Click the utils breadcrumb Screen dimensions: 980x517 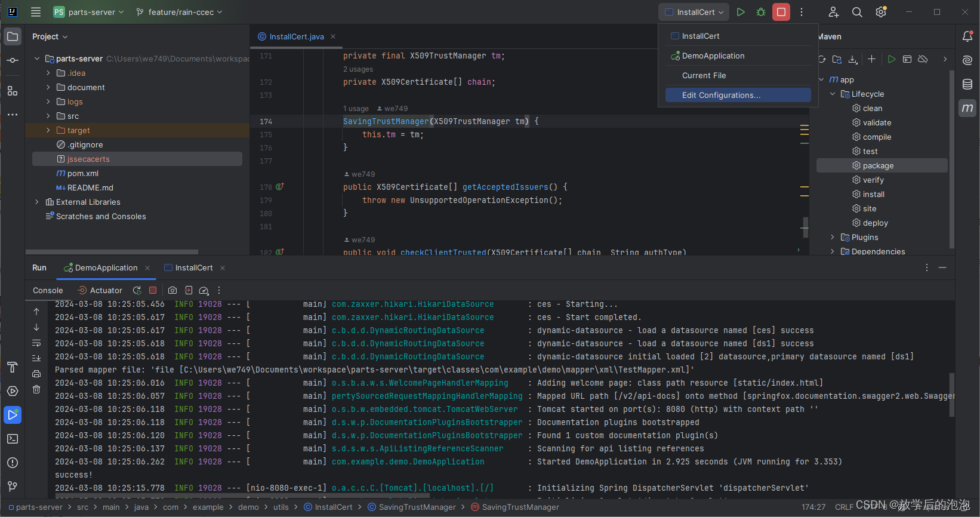(281, 507)
